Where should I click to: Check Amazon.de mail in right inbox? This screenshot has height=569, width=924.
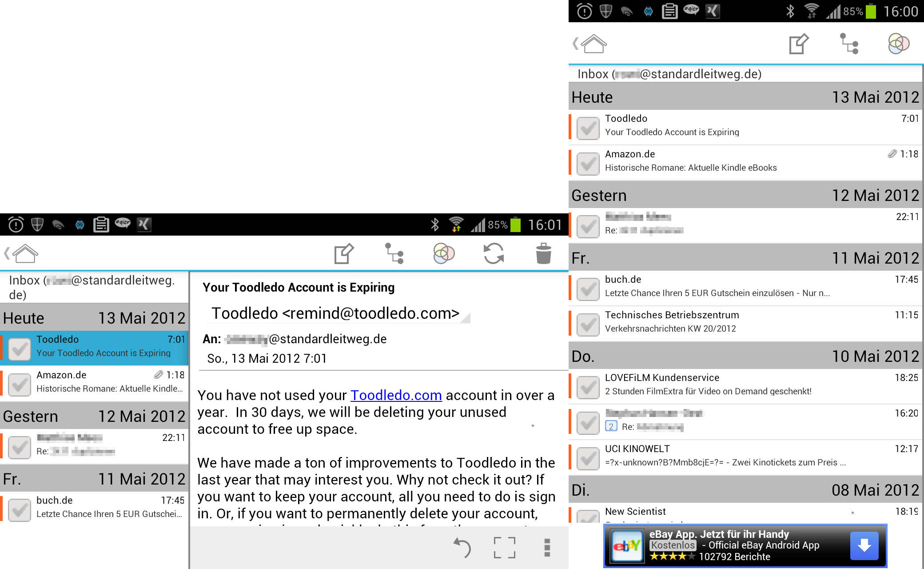[588, 164]
